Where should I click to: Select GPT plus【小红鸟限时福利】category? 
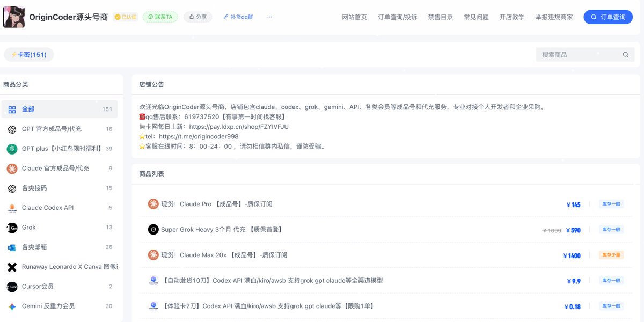60,149
